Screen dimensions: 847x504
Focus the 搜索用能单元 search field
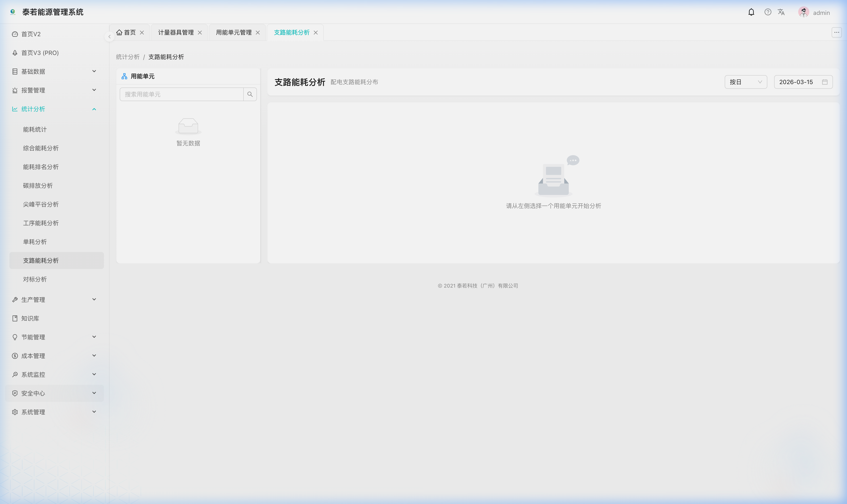181,94
